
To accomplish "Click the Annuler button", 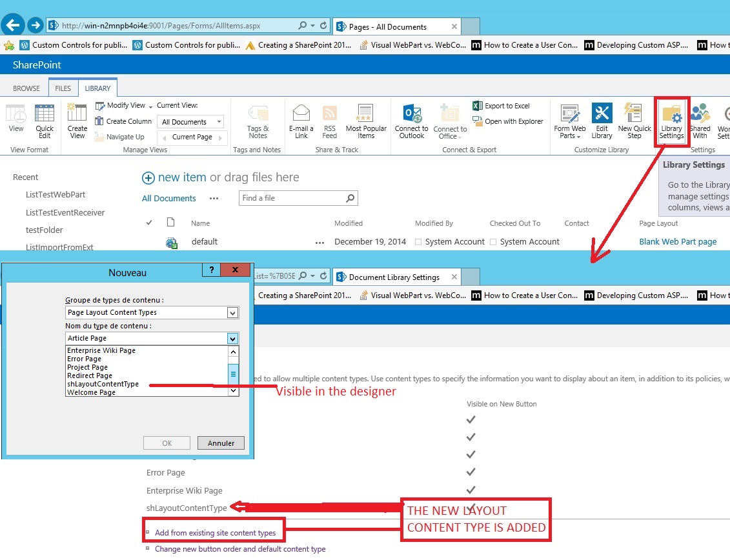I will [x=221, y=443].
